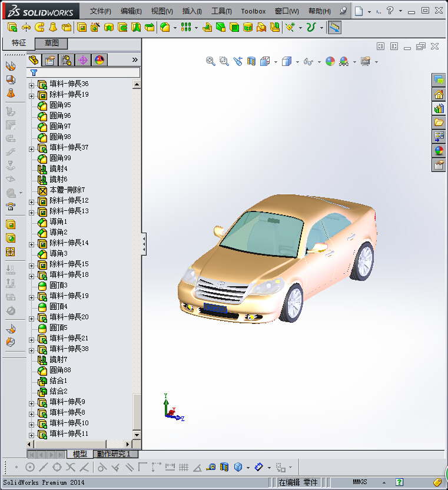Select the 導角1 feature in tree
Image resolution: width=448 pixels, height=490 pixels.
(52, 222)
